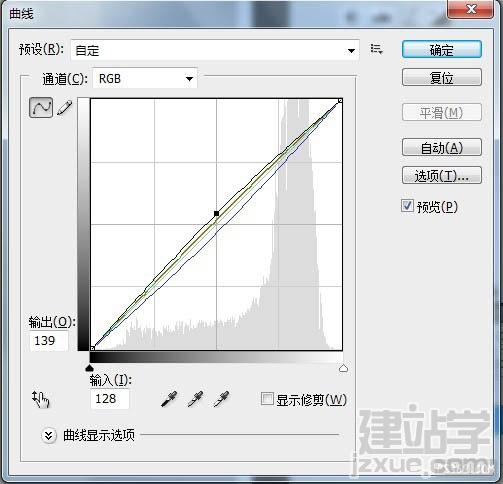Viewport: 503px width, 484px height.
Task: Open the 选项(T)... options button
Action: [442, 175]
